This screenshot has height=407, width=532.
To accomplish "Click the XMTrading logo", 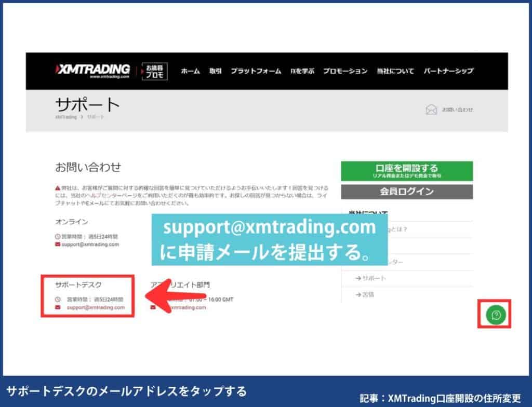I will tap(93, 71).
